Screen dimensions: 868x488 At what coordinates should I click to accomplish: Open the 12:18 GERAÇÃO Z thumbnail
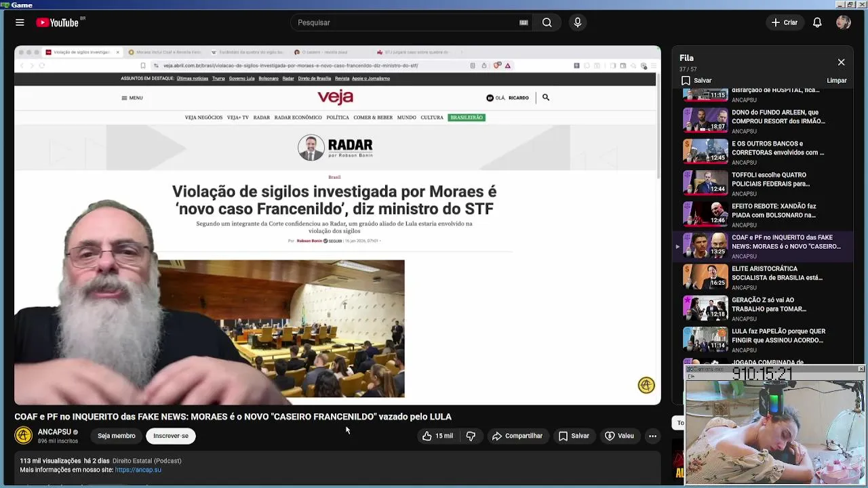(x=705, y=308)
